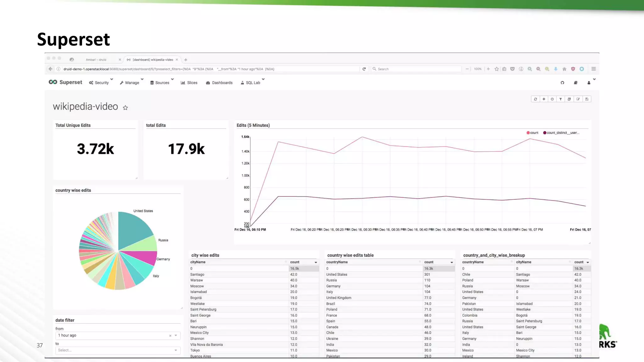Clear the '1 hour ago' filter value
The width and height of the screenshot is (644, 362).
pyautogui.click(x=170, y=336)
